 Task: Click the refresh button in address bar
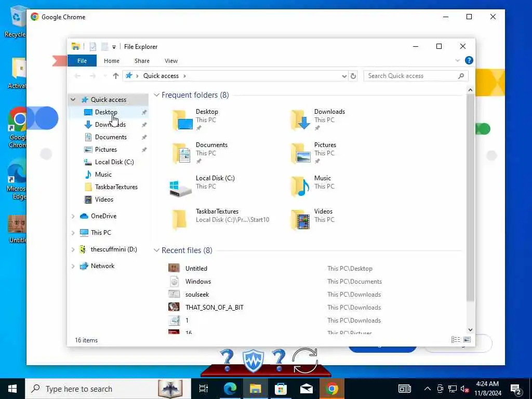pyautogui.click(x=353, y=76)
